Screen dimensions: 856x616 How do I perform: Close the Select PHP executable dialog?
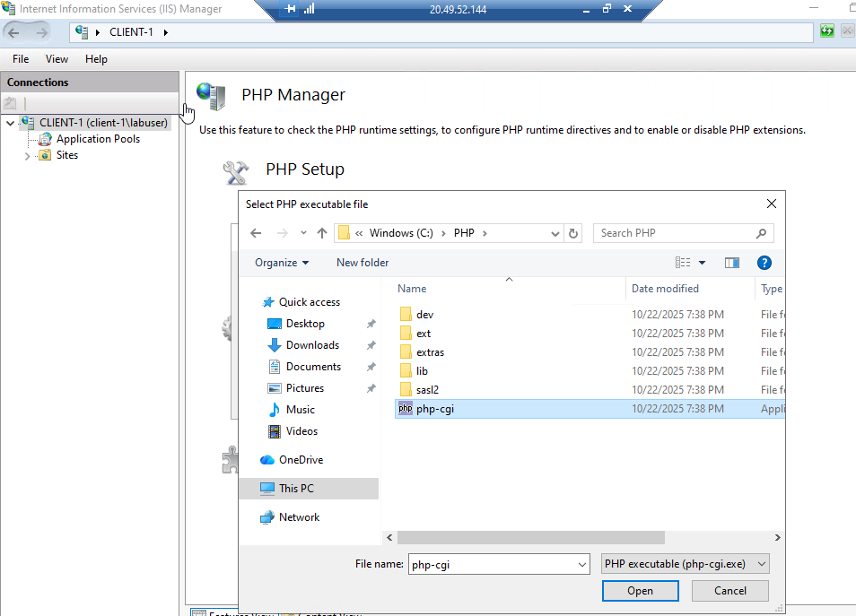(x=772, y=204)
